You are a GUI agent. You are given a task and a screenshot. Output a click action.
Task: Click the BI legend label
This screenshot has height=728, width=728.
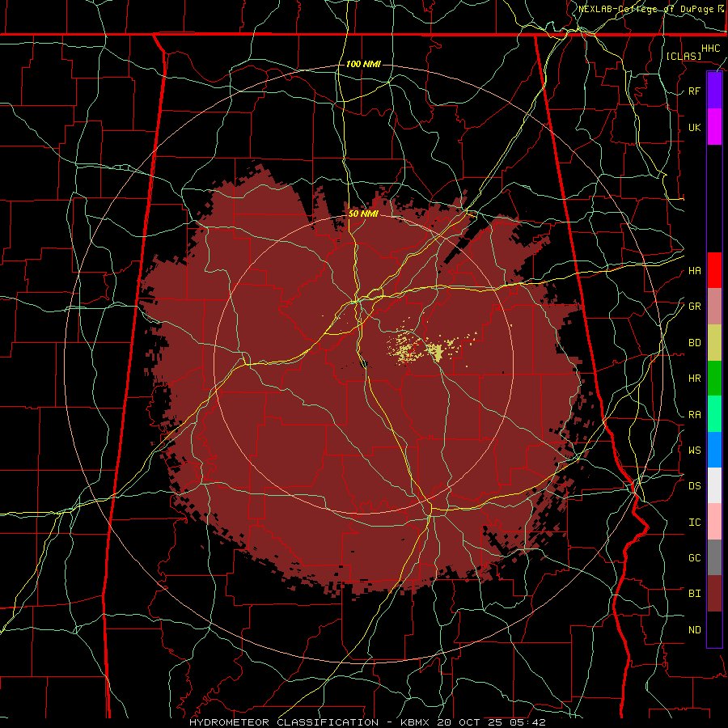[694, 594]
